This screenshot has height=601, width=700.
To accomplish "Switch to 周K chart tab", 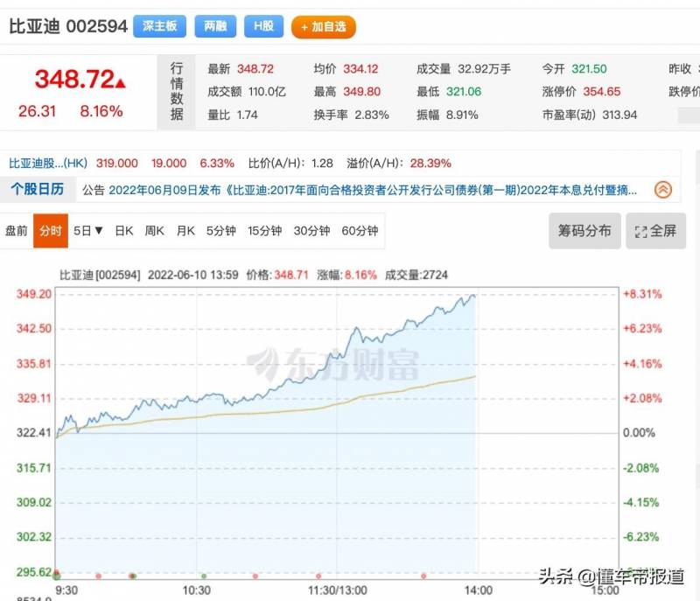I will coord(155,231).
